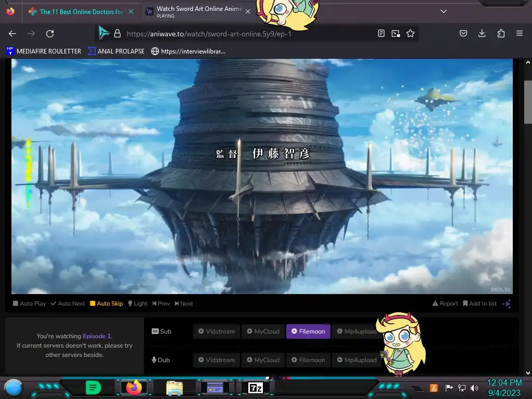Click the Firefox taskbar icon
The image size is (532, 399).
click(134, 388)
